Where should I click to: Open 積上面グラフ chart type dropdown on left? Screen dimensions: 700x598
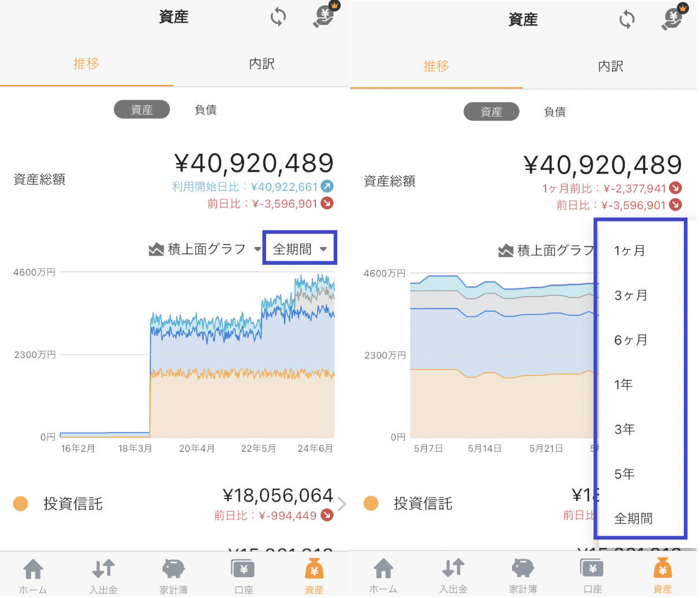(x=205, y=249)
